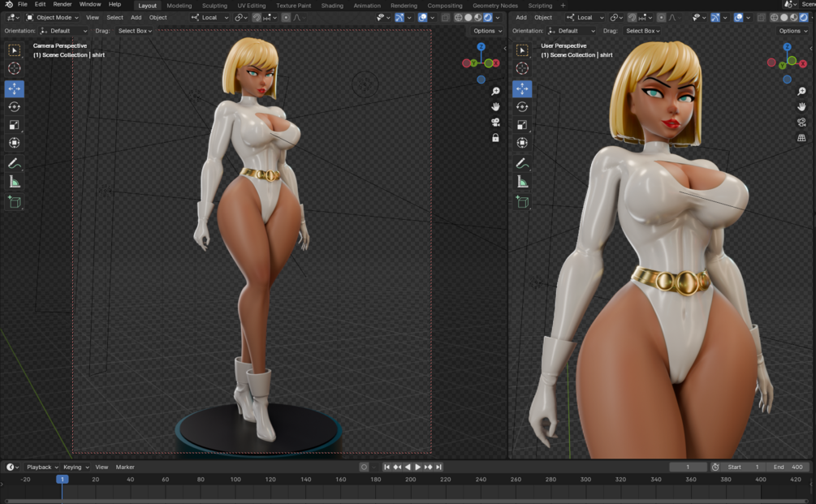The image size is (816, 504).
Task: Select the Rotate tool in left viewport
Action: (x=14, y=106)
